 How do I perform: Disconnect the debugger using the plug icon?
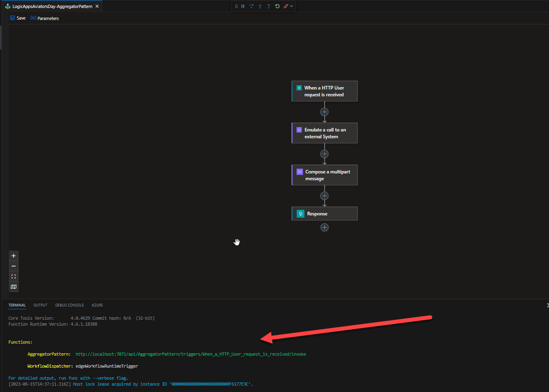[286, 6]
